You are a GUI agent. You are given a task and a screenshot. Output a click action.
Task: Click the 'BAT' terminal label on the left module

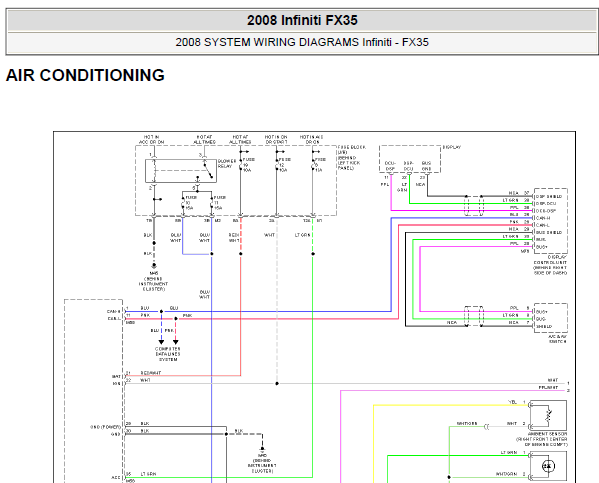[116, 376]
